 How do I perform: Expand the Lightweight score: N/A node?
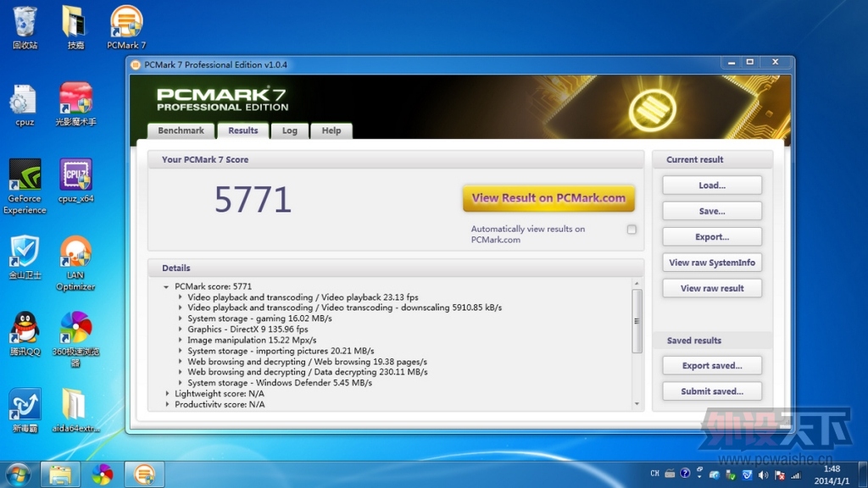pyautogui.click(x=167, y=393)
